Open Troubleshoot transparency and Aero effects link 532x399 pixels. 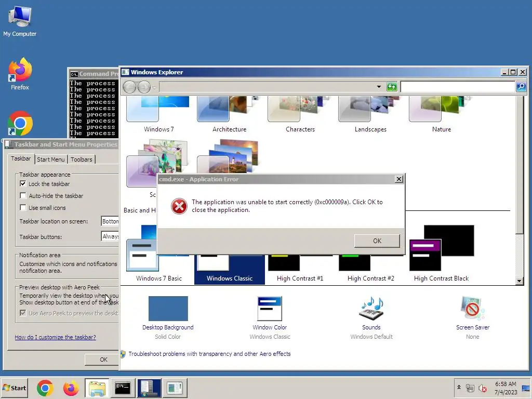coord(209,354)
